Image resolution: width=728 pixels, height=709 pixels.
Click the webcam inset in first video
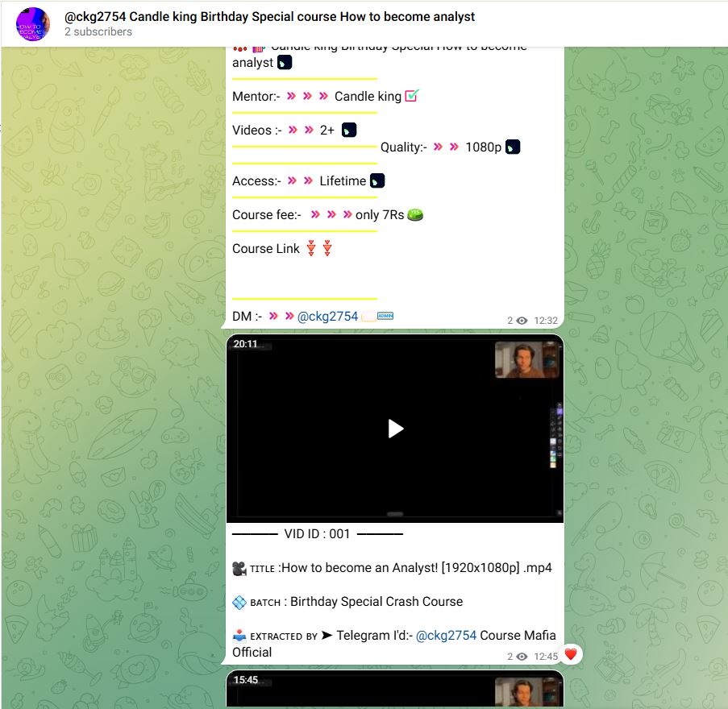(526, 359)
